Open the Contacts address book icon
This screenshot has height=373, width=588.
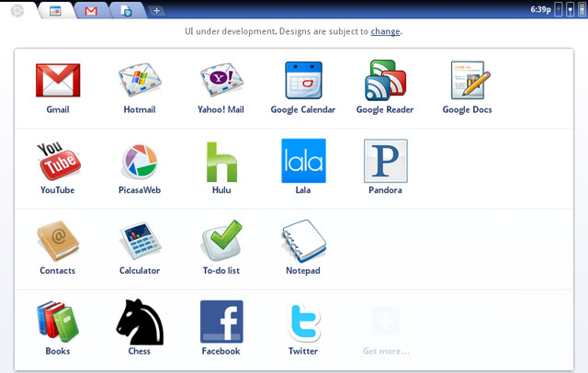[x=58, y=241]
